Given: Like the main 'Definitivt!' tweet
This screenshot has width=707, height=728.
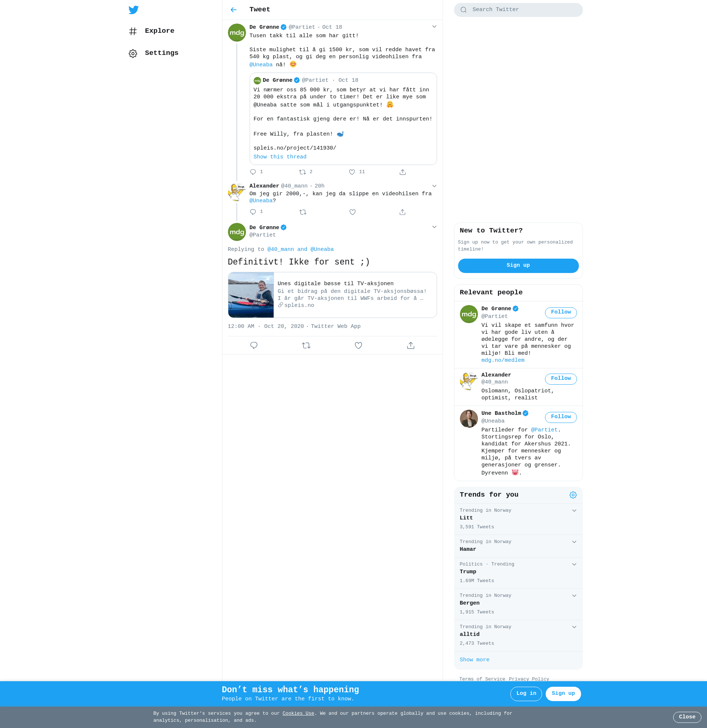Looking at the screenshot, I should pyautogui.click(x=358, y=346).
